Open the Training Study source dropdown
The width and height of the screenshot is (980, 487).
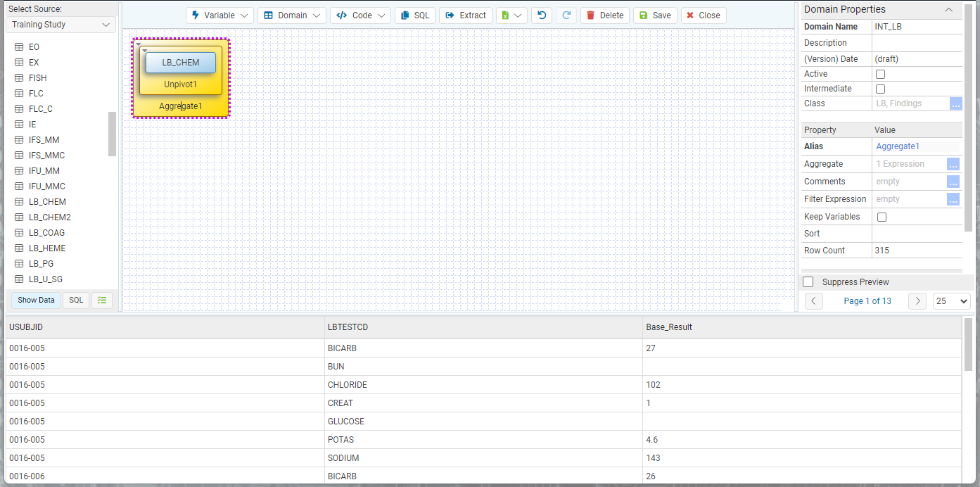point(61,25)
